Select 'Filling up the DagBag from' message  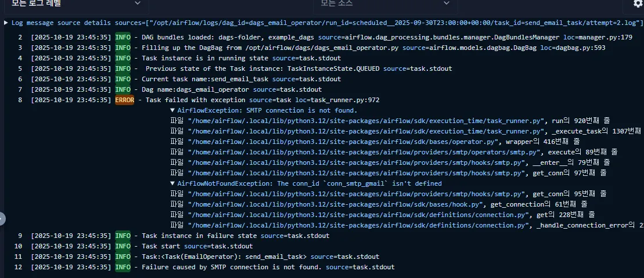tap(192, 48)
